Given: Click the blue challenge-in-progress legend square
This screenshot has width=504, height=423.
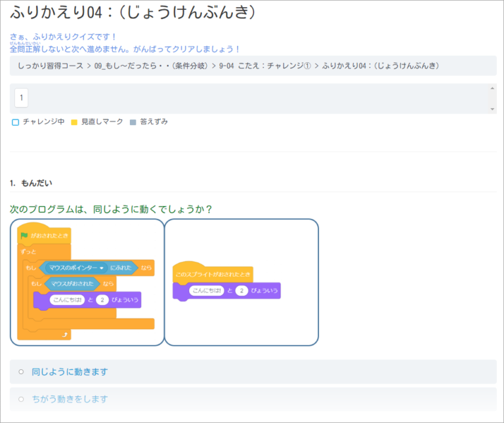Looking at the screenshot, I should pos(16,122).
